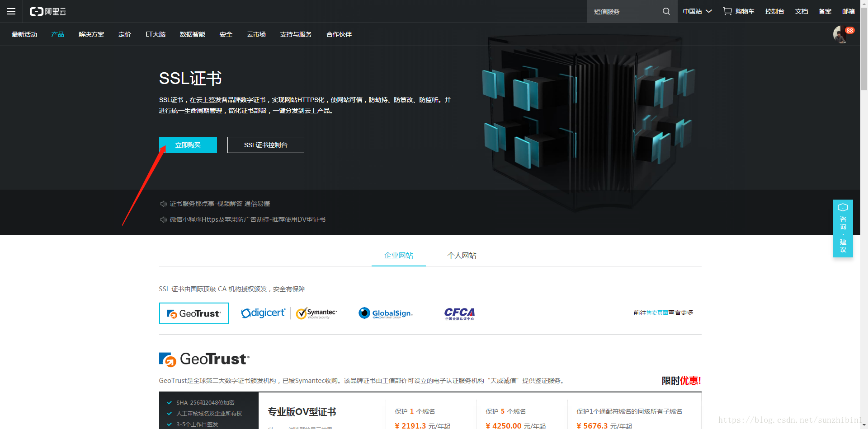Switch to the 企业网站 tab
The width and height of the screenshot is (868, 429).
(x=399, y=256)
